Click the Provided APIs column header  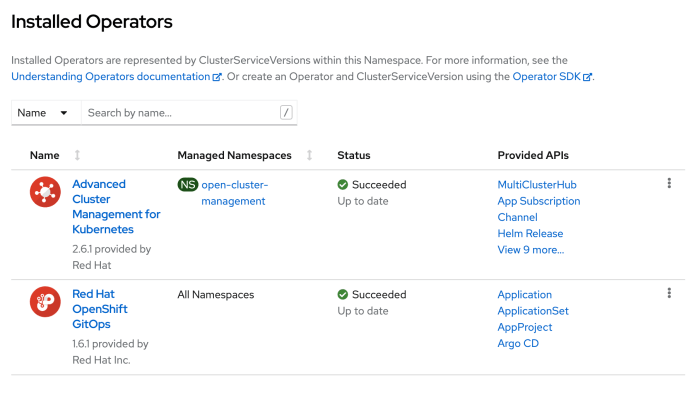533,155
